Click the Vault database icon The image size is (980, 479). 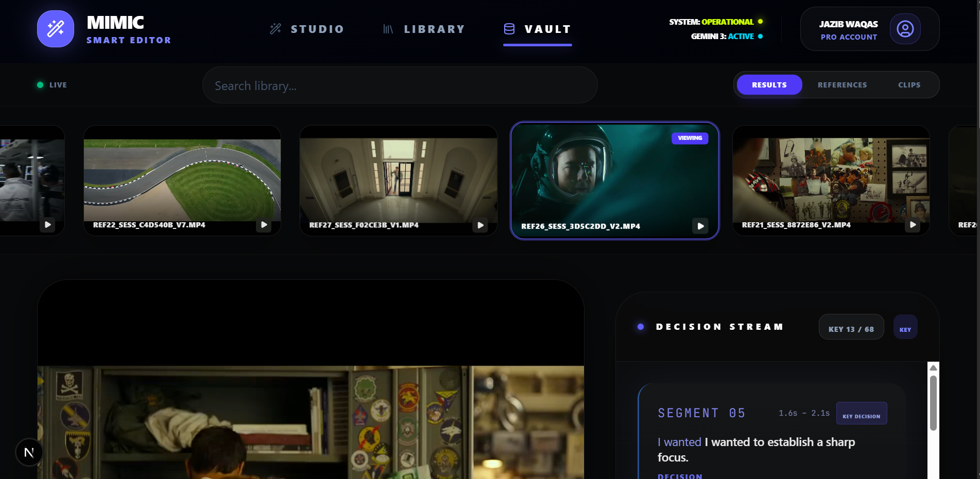[x=509, y=29]
